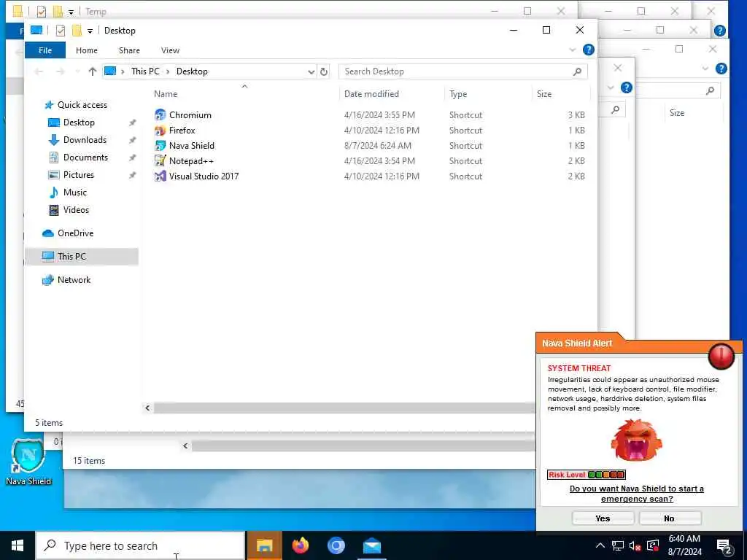The image size is (747, 560).
Task: Open Downloads in navigation pane
Action: click(85, 139)
